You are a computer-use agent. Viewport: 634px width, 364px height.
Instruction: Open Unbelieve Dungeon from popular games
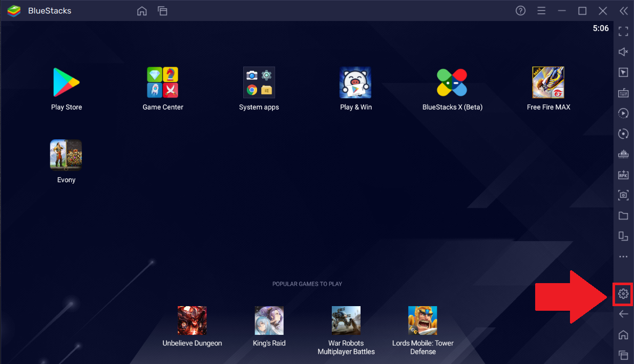[192, 320]
